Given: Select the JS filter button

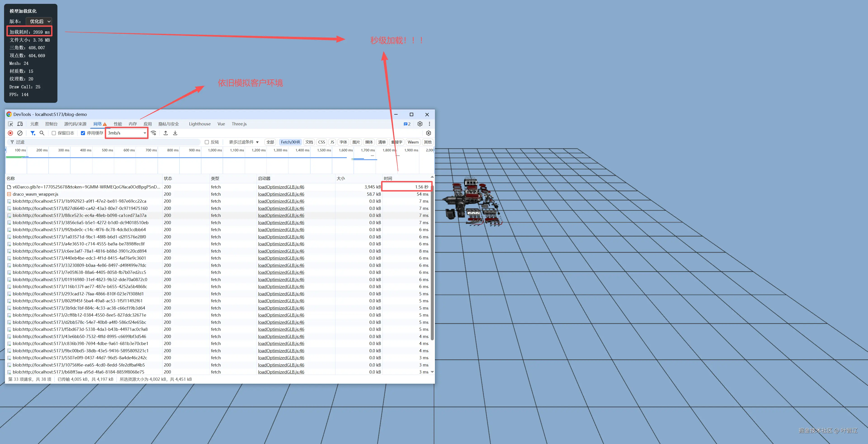Looking at the screenshot, I should click(332, 142).
